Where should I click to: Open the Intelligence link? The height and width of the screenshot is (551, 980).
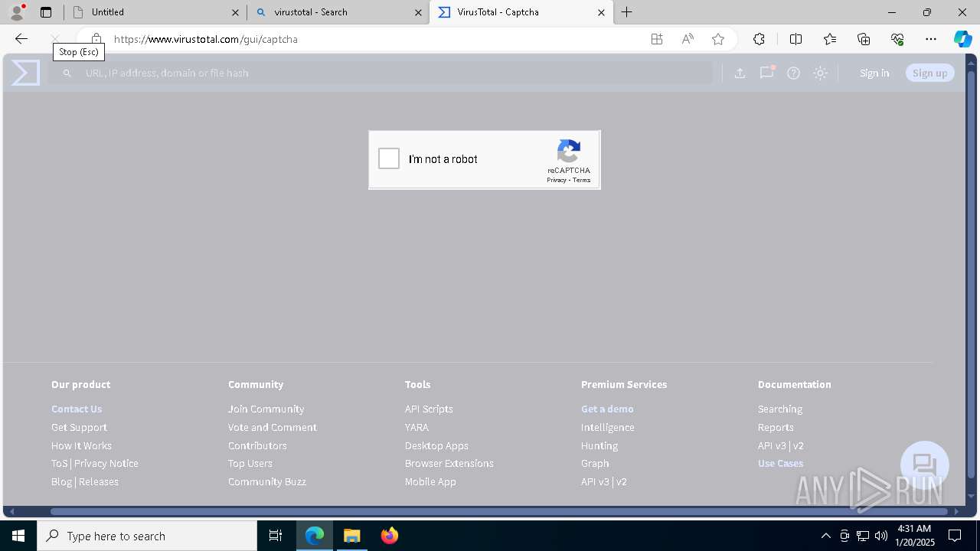tap(607, 427)
